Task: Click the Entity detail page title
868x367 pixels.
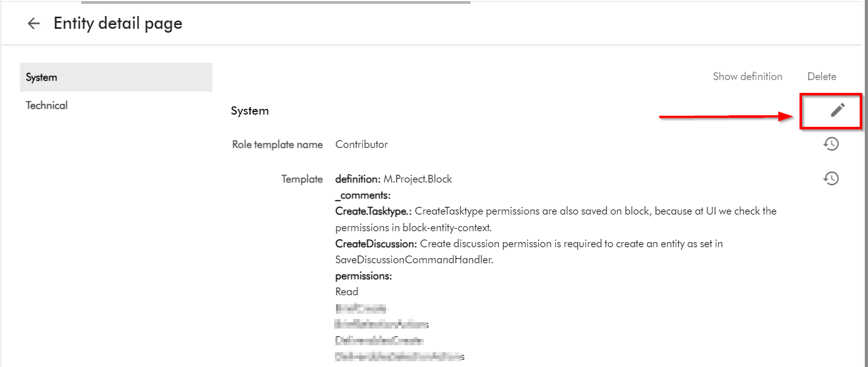Action: pos(118,24)
